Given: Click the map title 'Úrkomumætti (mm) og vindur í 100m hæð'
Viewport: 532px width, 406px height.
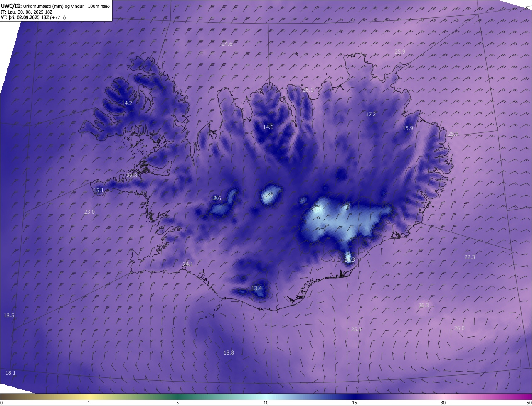Looking at the screenshot, I should (x=66, y=6).
